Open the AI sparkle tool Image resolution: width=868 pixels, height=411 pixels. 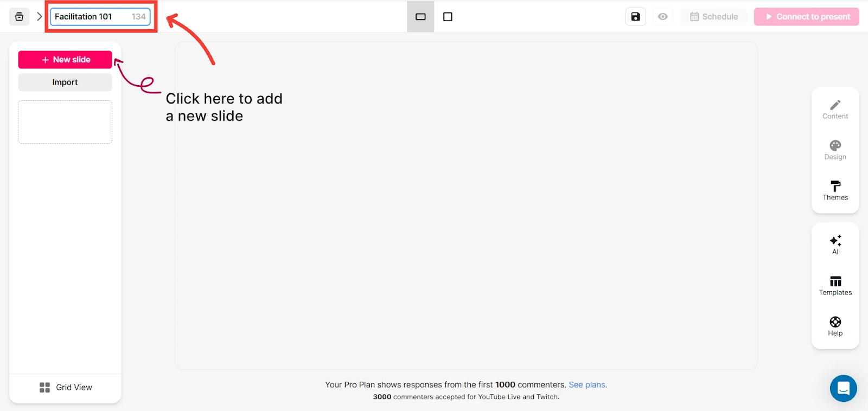(835, 245)
